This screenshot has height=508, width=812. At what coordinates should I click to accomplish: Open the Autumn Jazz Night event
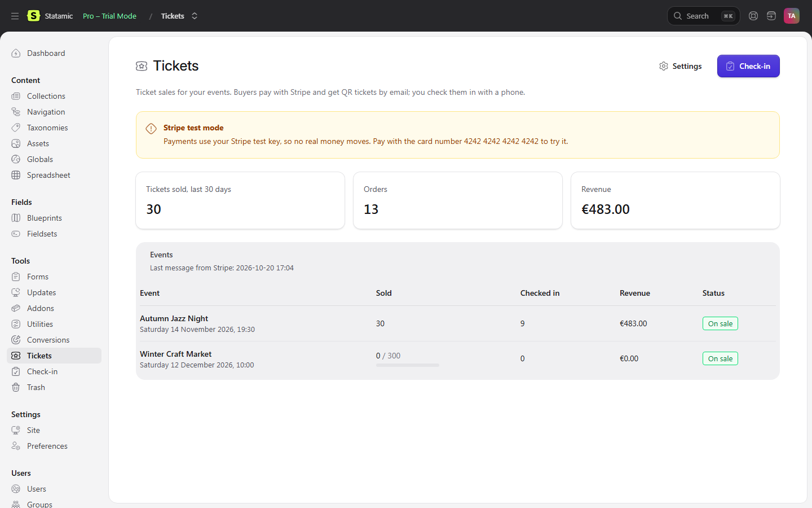tap(174, 318)
